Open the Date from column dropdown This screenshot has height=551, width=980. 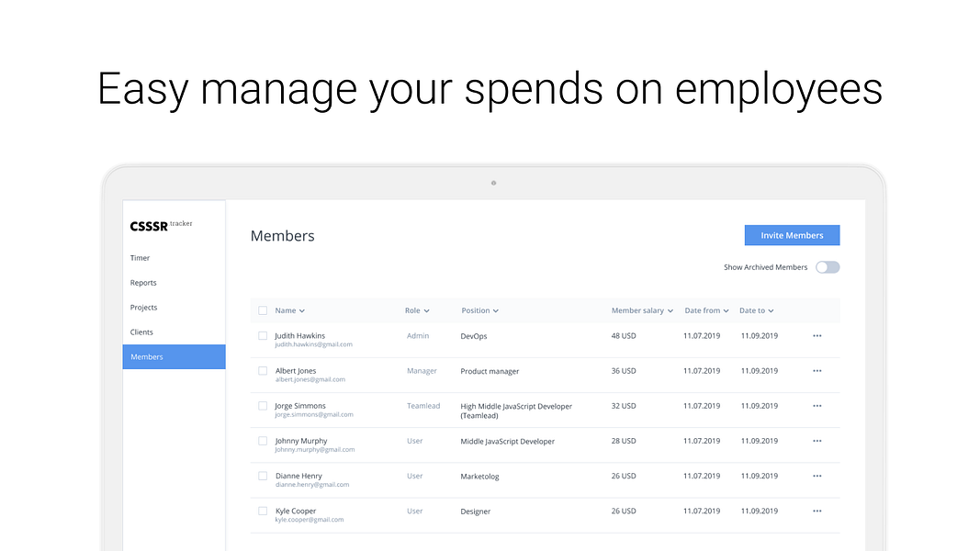click(706, 310)
